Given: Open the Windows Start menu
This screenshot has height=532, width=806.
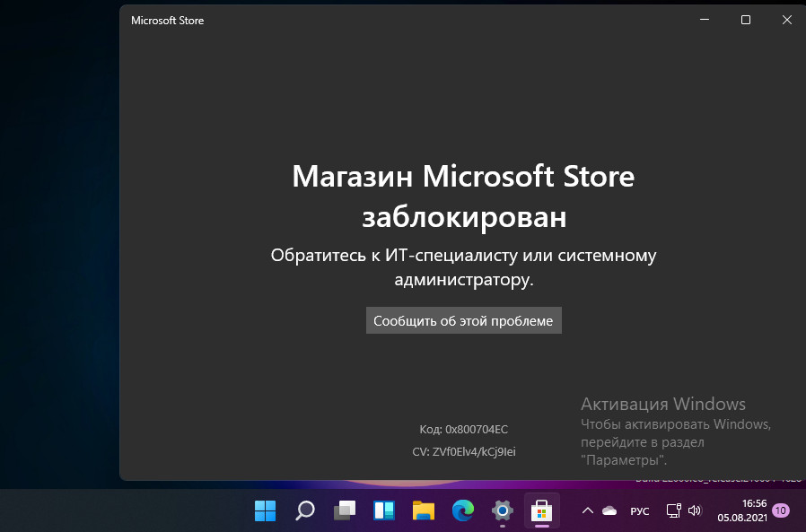Looking at the screenshot, I should point(266,510).
